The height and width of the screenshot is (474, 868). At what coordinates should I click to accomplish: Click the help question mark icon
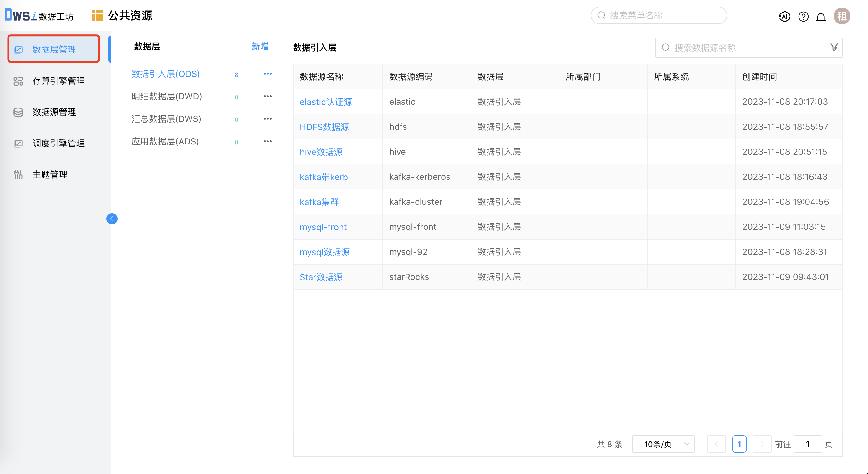tap(803, 17)
